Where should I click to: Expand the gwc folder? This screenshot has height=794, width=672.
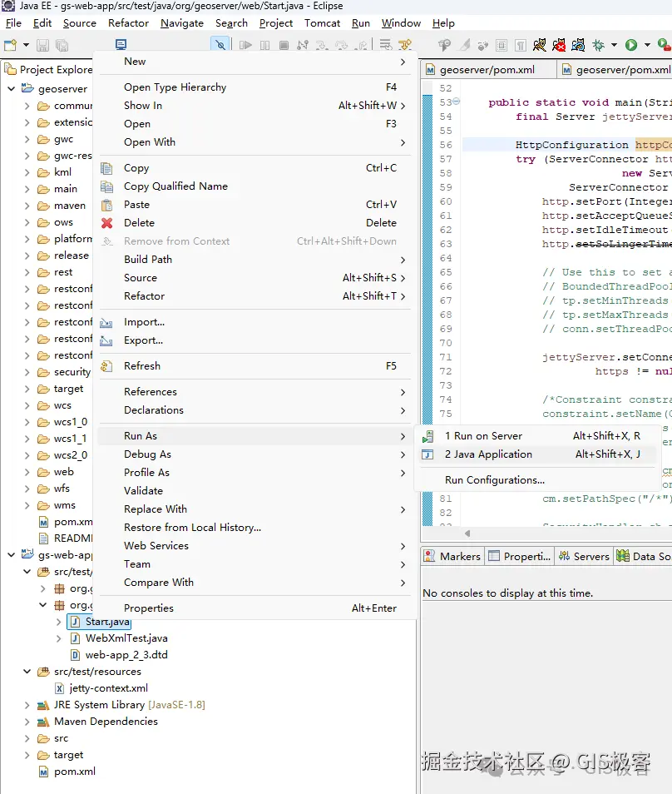point(27,139)
